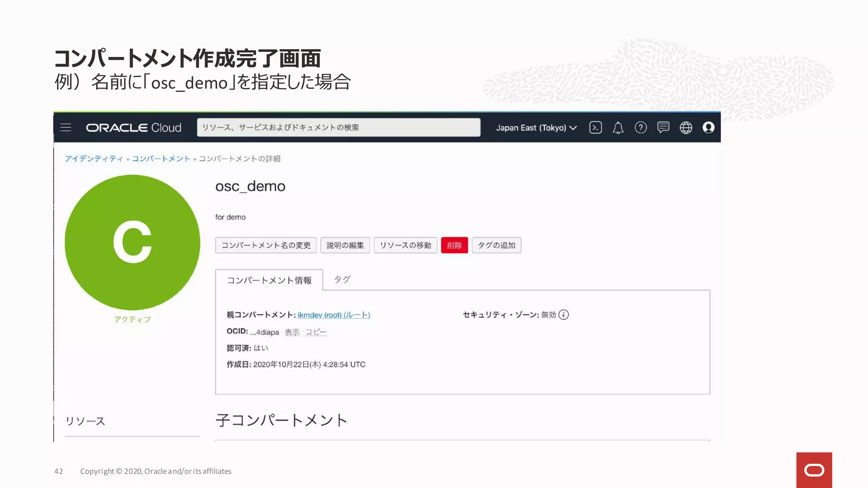Click the 作成日 timestamp value
Viewport: 868px width, 488px height.
coord(309,364)
